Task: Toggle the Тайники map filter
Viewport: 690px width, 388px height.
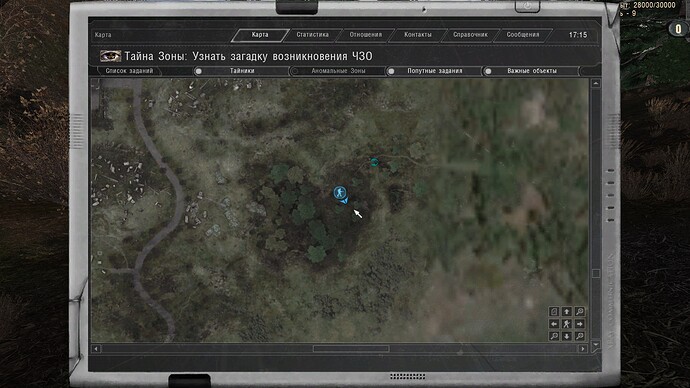Action: tap(242, 71)
